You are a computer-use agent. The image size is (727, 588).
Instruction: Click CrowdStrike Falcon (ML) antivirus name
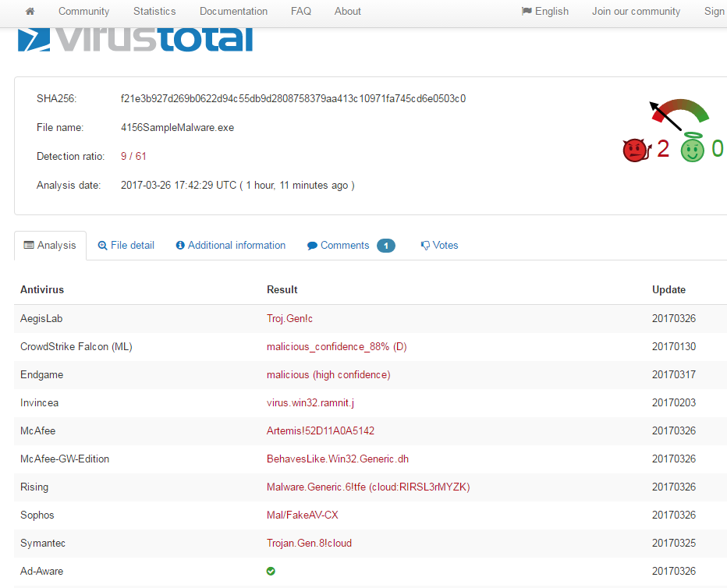coord(76,346)
